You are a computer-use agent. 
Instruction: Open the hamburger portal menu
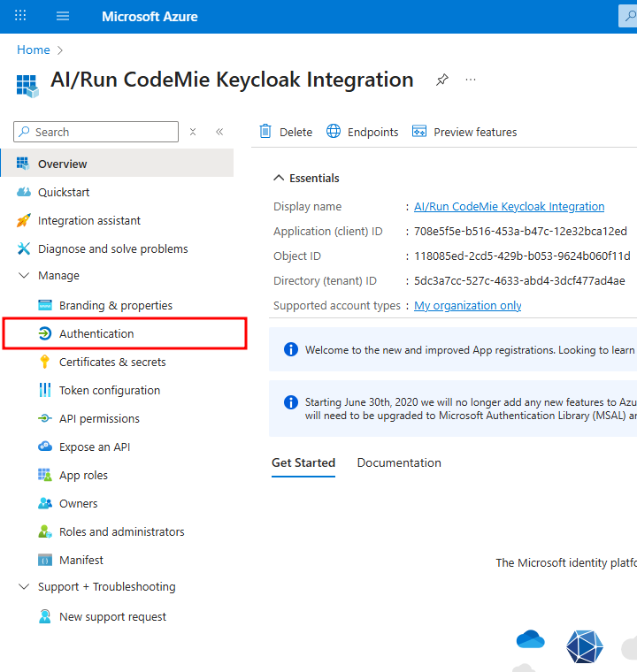tap(63, 16)
